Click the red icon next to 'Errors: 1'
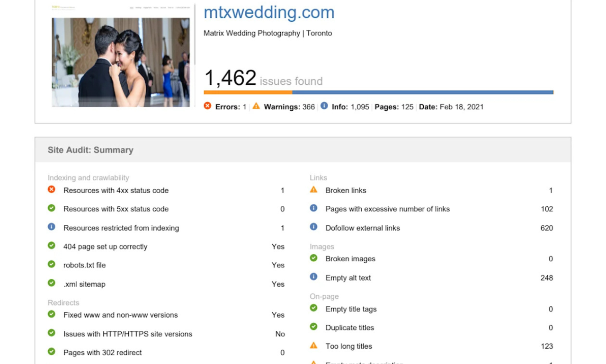The height and width of the screenshot is (364, 606). [207, 107]
